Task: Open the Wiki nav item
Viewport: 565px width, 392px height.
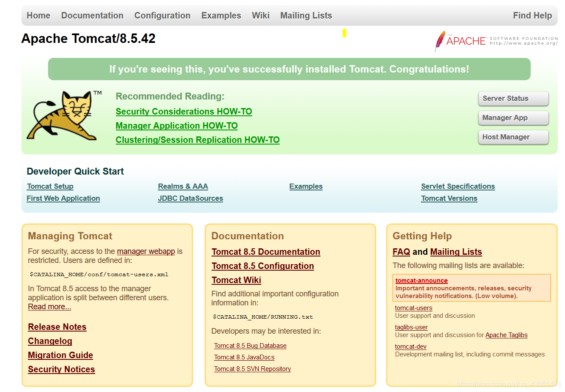Action: click(x=261, y=15)
